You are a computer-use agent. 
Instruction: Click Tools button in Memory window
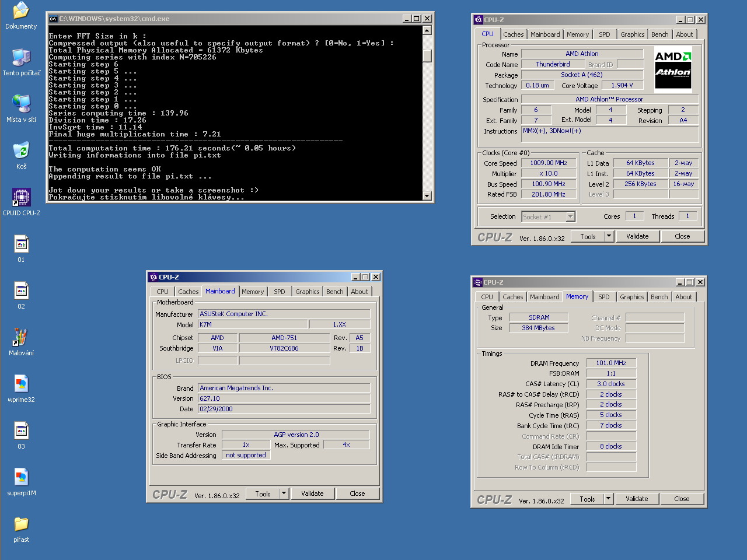coord(587,499)
